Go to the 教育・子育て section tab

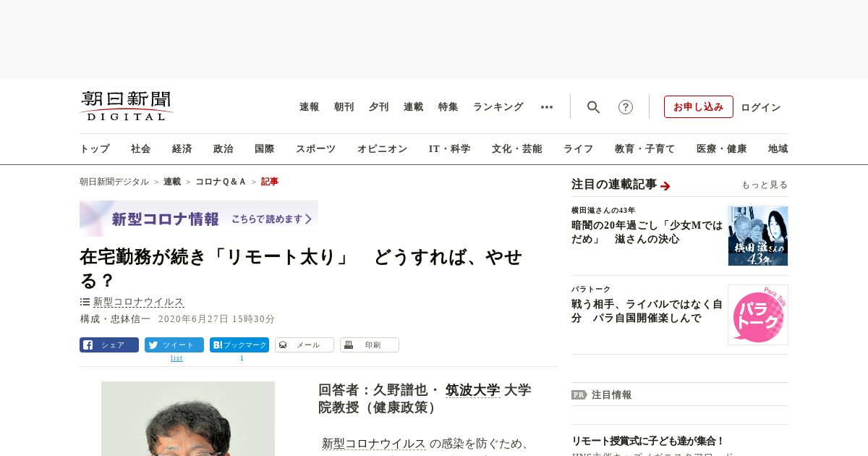coord(645,149)
